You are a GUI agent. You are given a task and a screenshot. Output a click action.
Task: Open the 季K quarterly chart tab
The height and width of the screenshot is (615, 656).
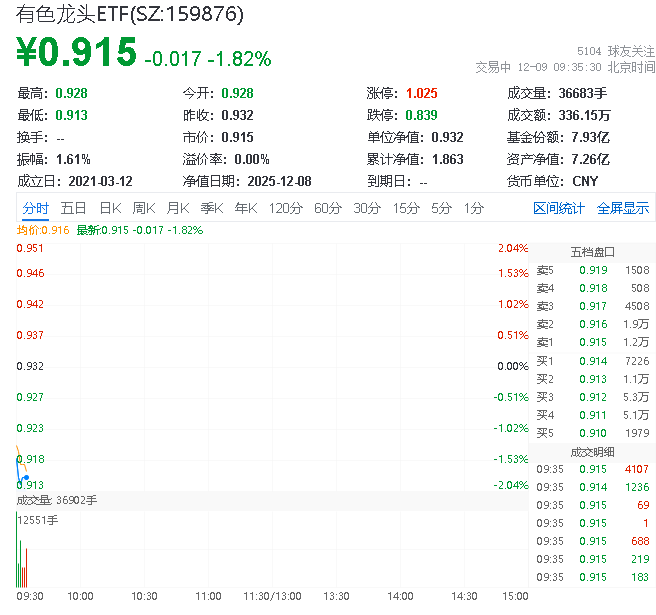(x=211, y=208)
